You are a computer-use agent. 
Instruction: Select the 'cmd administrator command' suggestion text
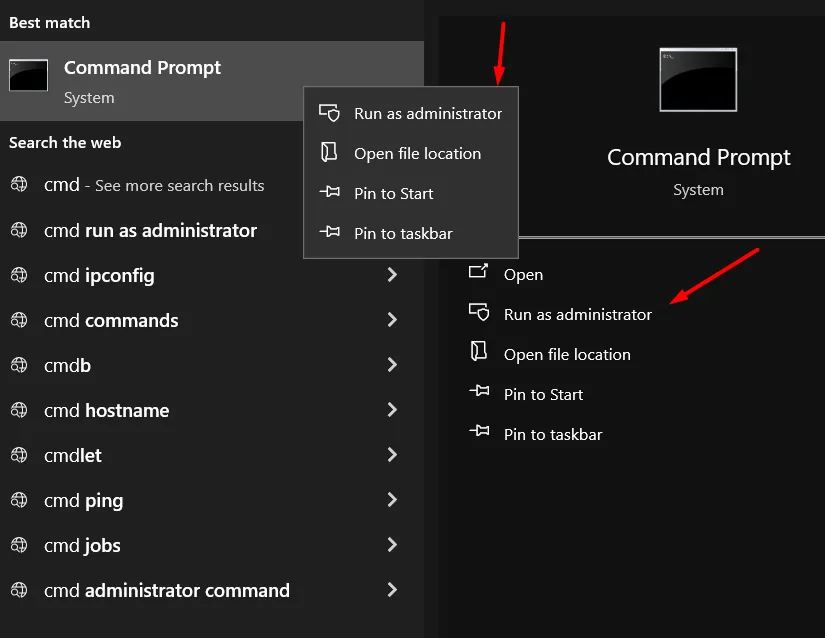click(167, 591)
